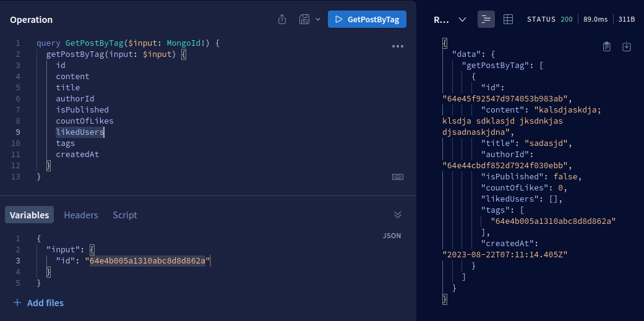The image size is (644, 321).
Task: Open the operation three-dots menu
Action: pos(398,46)
